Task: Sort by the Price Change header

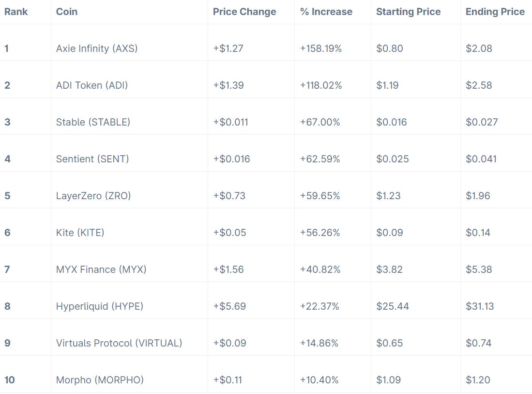Action: (x=244, y=12)
